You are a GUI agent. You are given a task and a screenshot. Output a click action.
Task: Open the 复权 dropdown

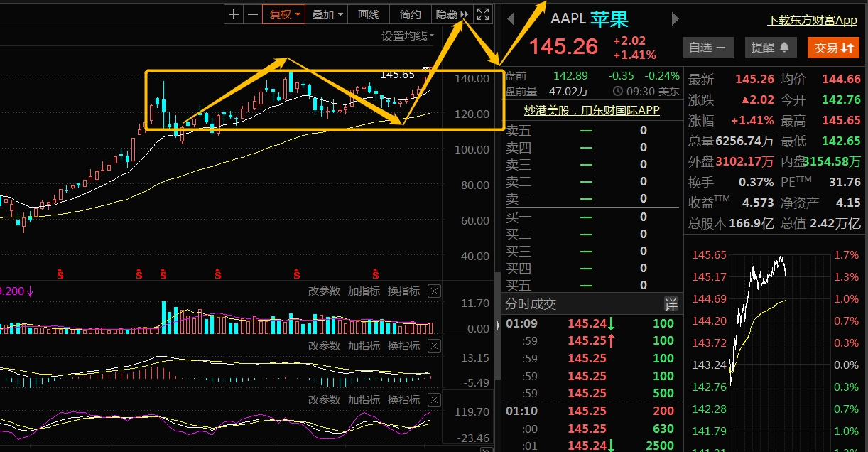pos(284,14)
